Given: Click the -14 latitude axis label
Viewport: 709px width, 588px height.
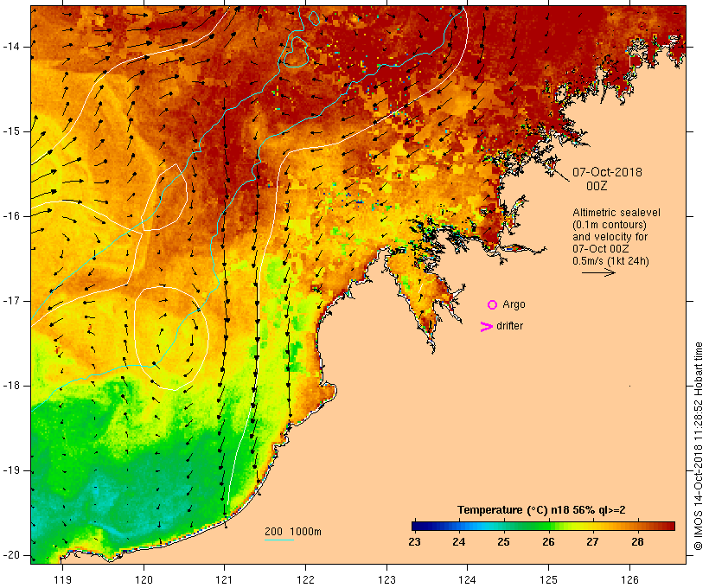Looking at the screenshot, I should pyautogui.click(x=11, y=47).
